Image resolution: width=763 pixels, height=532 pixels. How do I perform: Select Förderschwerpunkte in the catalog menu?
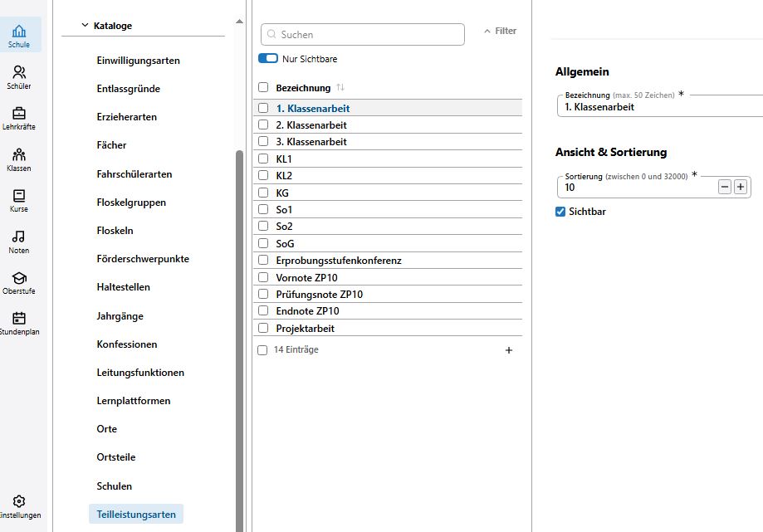click(x=143, y=259)
